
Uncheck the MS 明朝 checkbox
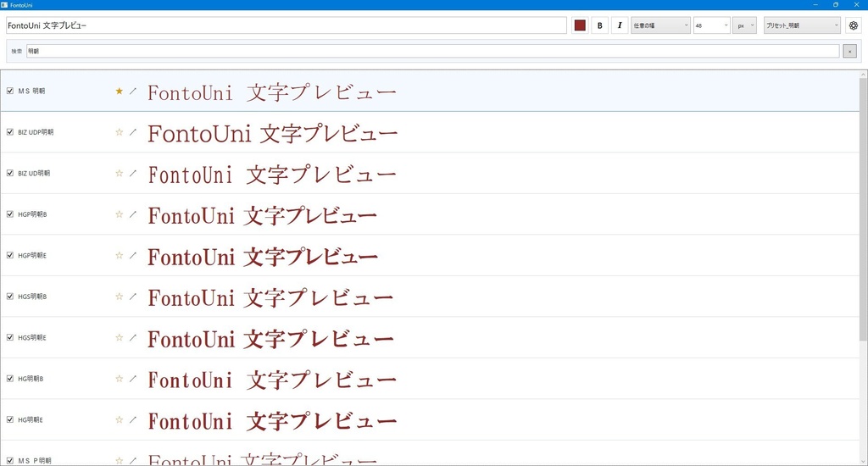tap(10, 91)
